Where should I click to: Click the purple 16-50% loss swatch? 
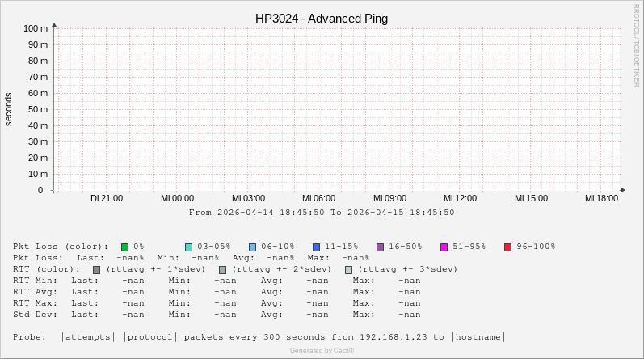(380, 247)
